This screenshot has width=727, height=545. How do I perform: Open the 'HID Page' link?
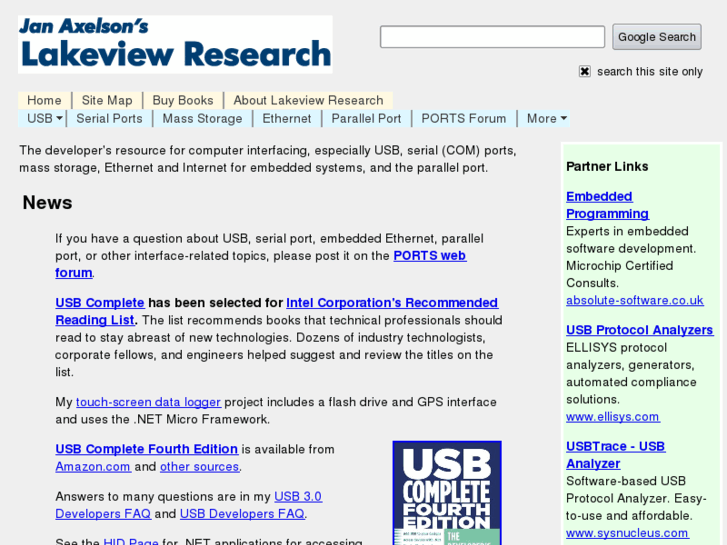[131, 541]
